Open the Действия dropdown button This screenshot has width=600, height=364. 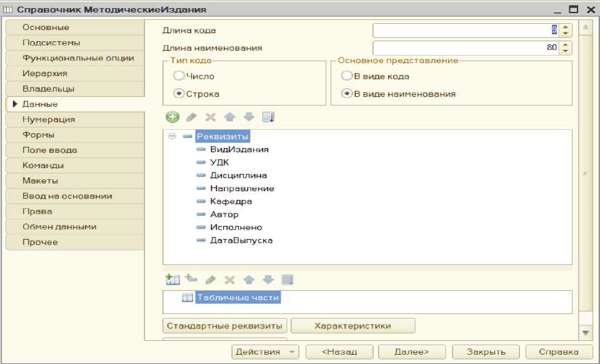click(265, 352)
